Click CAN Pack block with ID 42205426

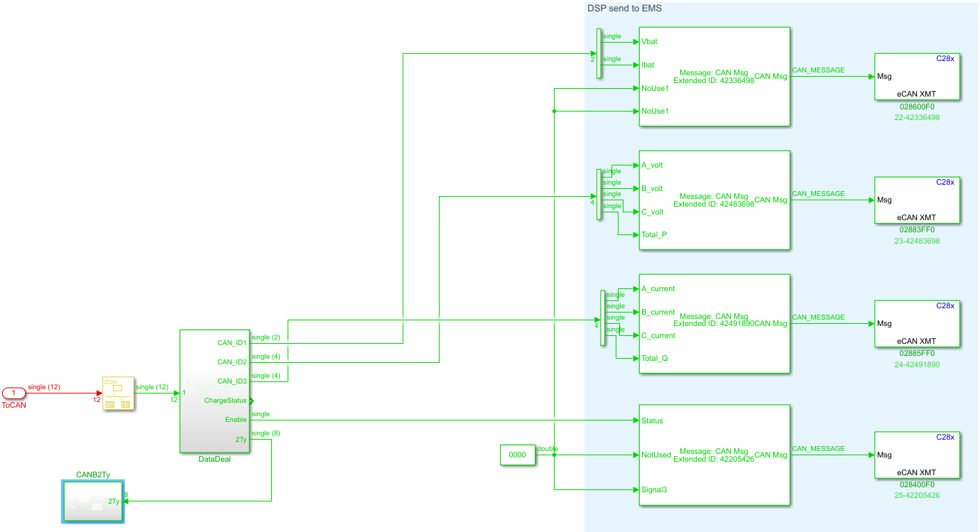point(714,455)
